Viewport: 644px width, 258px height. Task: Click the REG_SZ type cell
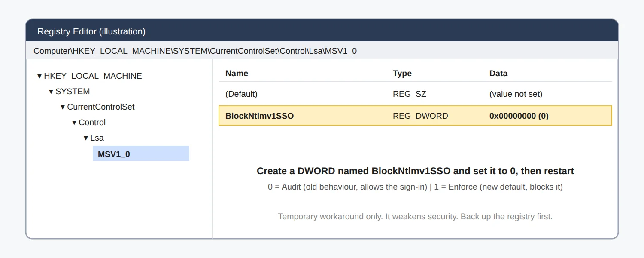click(410, 94)
